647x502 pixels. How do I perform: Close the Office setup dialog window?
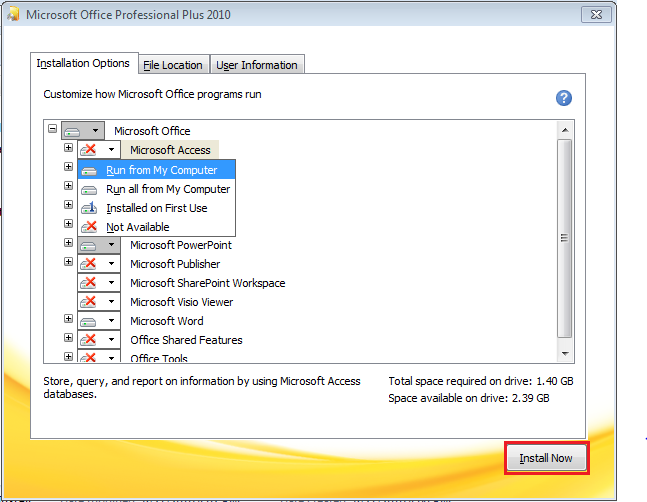596,14
